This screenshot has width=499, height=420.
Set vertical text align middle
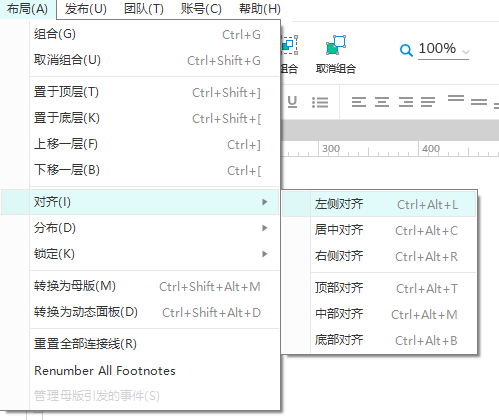tap(479, 102)
